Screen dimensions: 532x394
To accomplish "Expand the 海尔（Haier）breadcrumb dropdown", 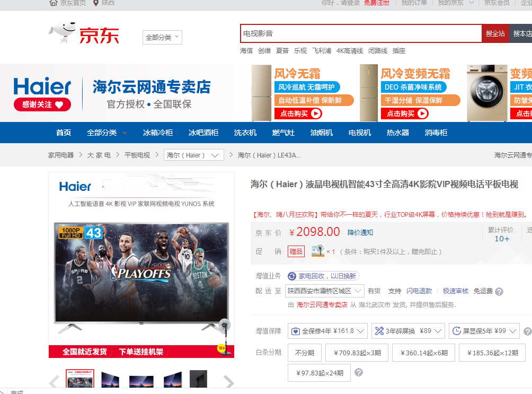I will [x=194, y=155].
